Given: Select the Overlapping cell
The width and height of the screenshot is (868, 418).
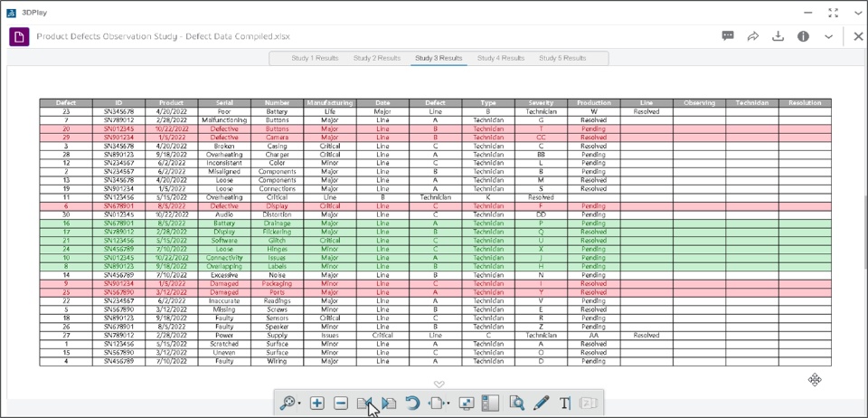Looking at the screenshot, I should (224, 266).
